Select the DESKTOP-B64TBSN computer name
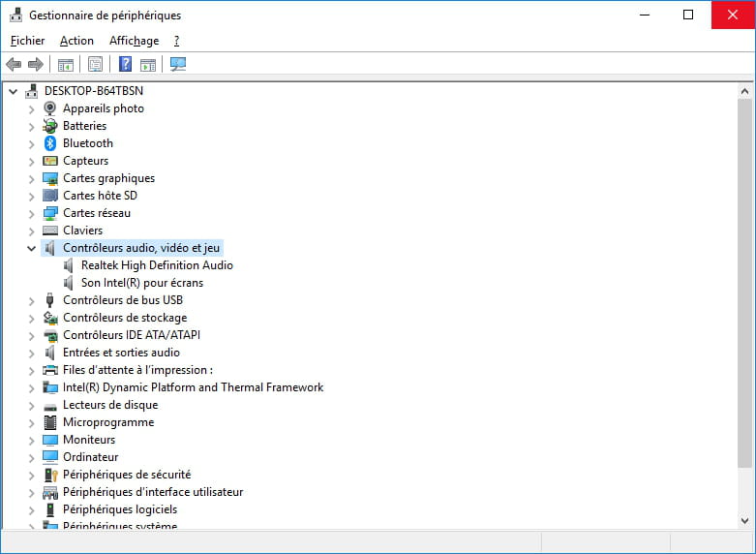Viewport: 756px width, 554px height. pos(94,91)
